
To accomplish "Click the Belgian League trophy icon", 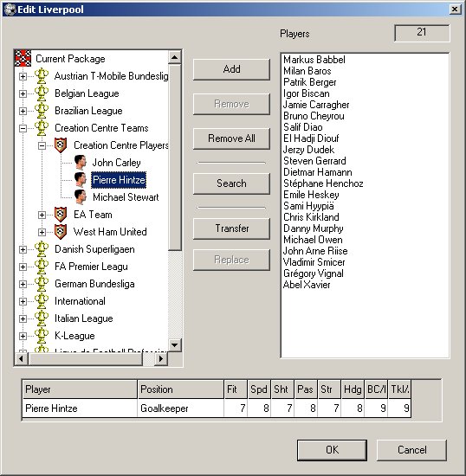I will point(42,93).
